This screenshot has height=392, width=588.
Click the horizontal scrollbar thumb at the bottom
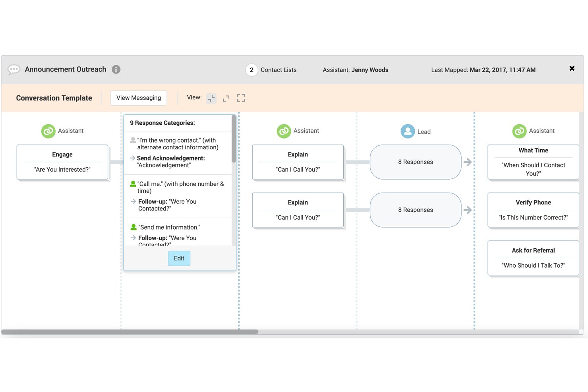click(130, 332)
